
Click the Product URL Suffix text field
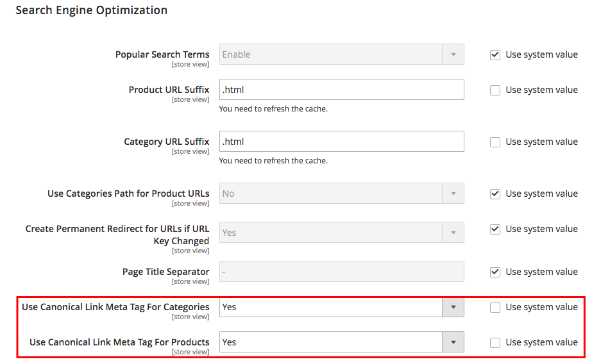coord(341,90)
